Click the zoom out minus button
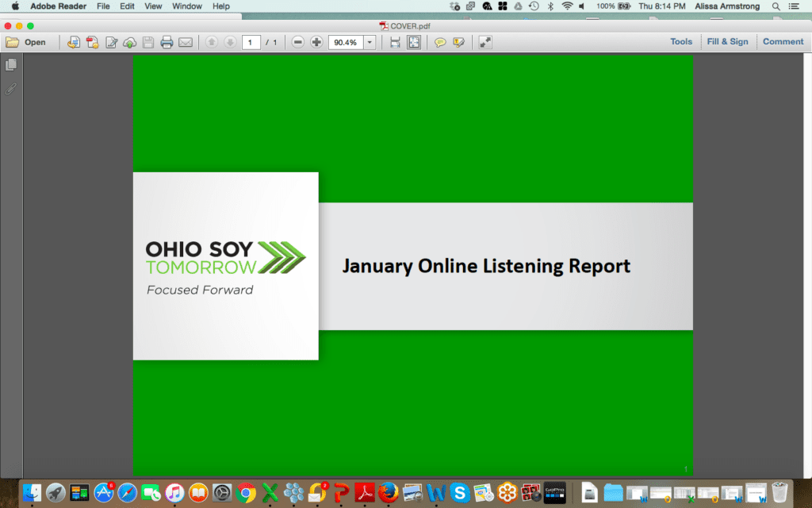 tap(298, 43)
